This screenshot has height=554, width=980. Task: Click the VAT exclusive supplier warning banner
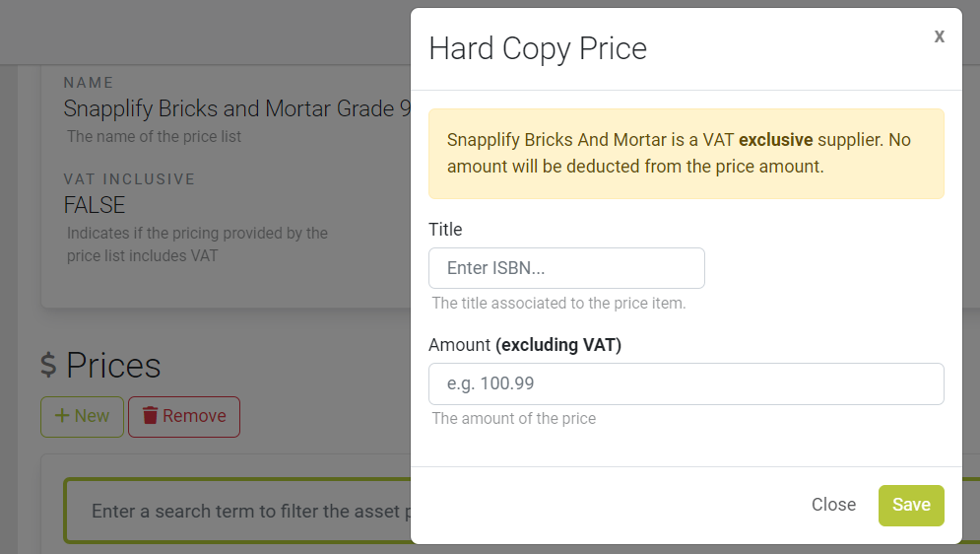686,154
